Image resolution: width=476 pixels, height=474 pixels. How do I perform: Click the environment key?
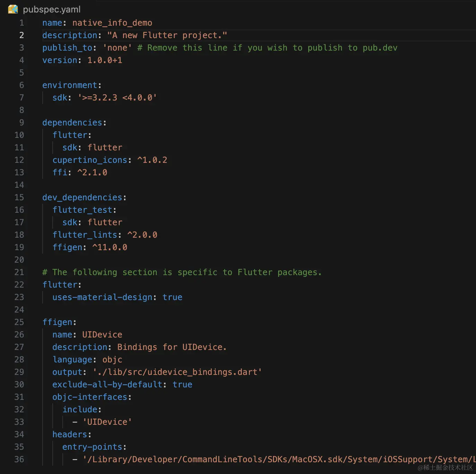click(70, 85)
